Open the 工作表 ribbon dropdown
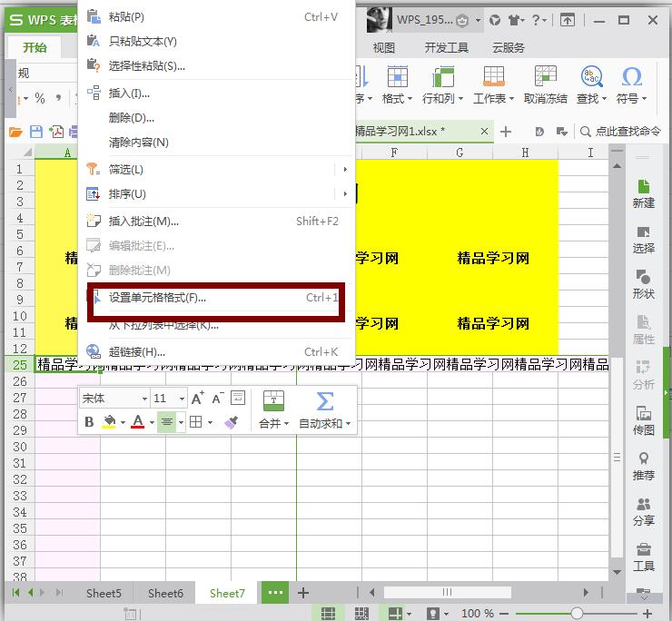Image resolution: width=672 pixels, height=621 pixels. (x=494, y=85)
